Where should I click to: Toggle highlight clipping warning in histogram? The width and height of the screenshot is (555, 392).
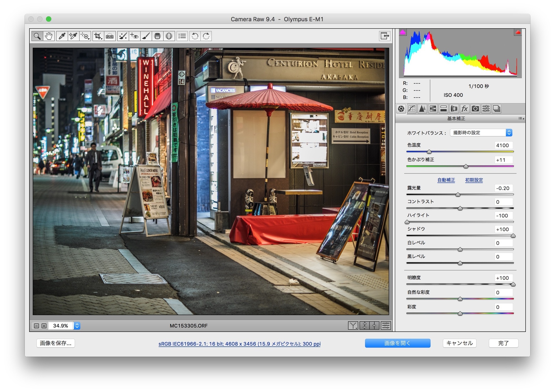pyautogui.click(x=518, y=32)
